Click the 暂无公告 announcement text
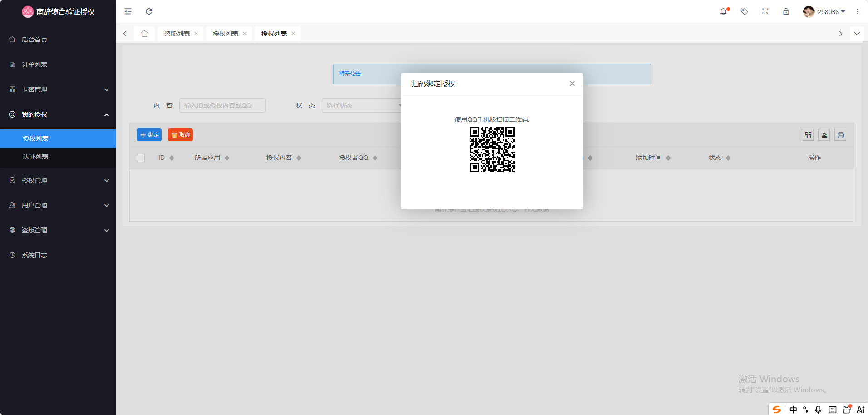Screen dimensions: 868x415 coord(350,74)
